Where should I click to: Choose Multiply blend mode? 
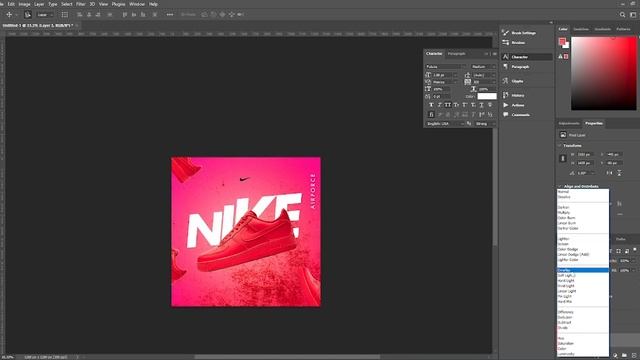coord(583,213)
